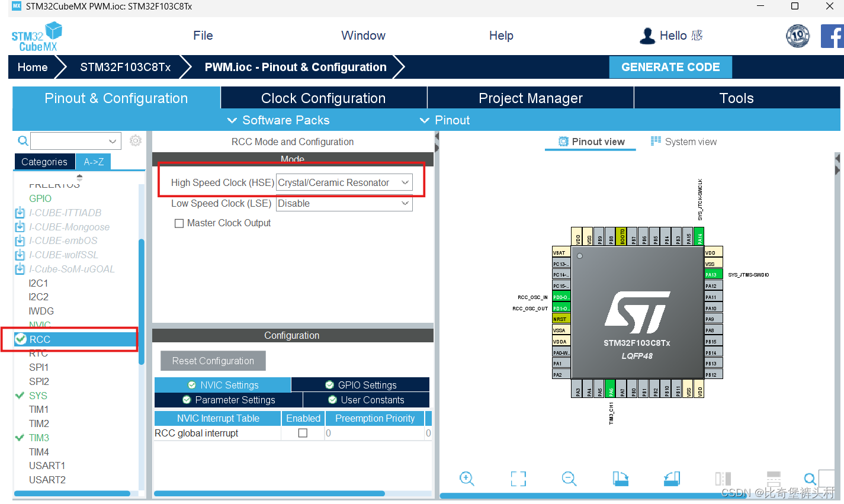Download the I-CUBE-ITTIADB pack icon

tap(20, 213)
